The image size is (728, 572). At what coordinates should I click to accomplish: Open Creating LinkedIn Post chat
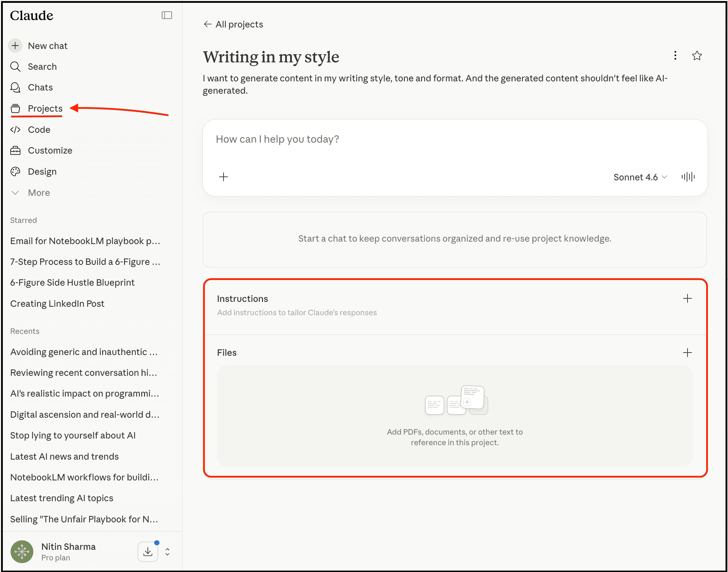[x=57, y=304]
